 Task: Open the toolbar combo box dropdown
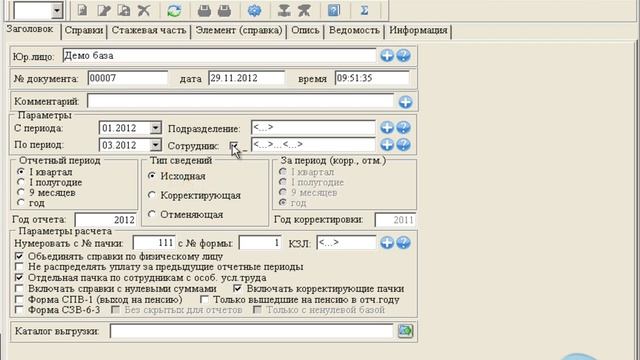point(57,11)
